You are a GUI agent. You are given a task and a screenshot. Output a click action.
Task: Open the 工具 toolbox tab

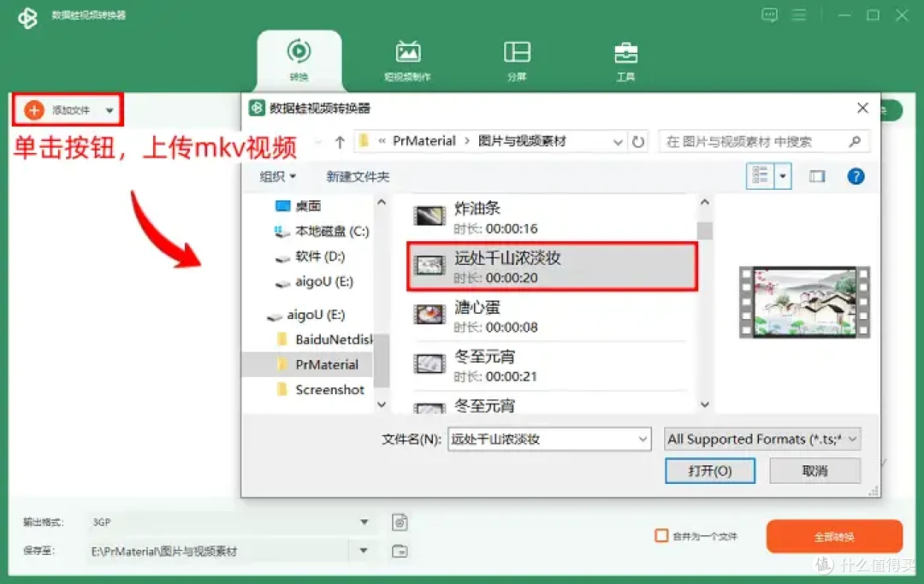coord(625,60)
